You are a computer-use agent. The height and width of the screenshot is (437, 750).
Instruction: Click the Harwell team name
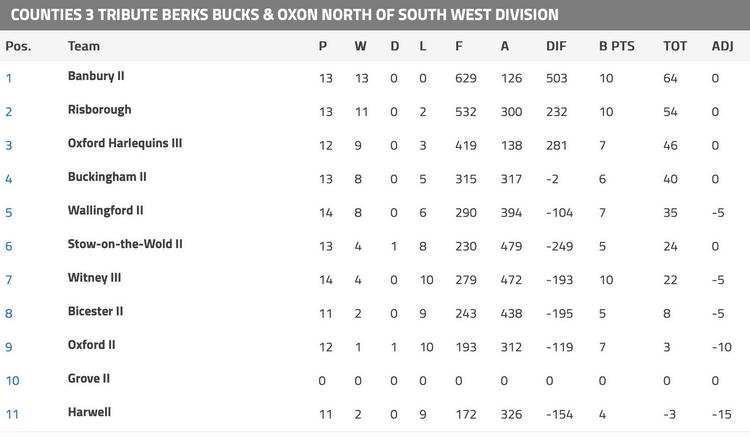[x=89, y=412]
